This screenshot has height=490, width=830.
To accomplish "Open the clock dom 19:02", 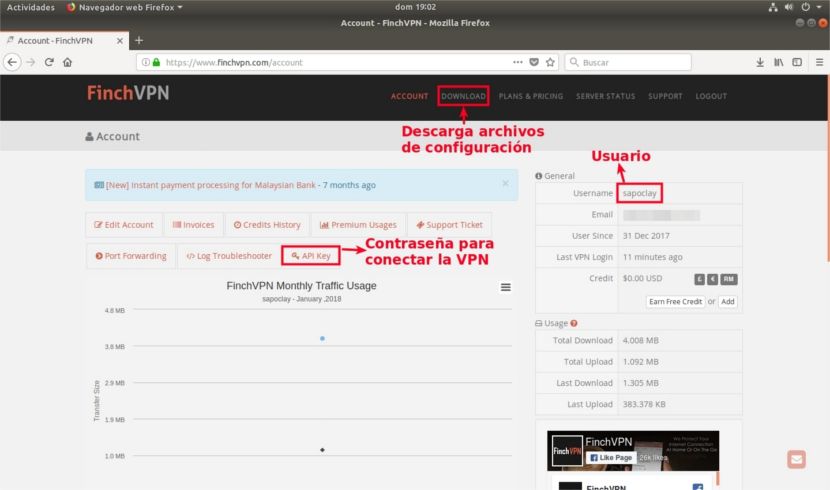I will pos(416,7).
